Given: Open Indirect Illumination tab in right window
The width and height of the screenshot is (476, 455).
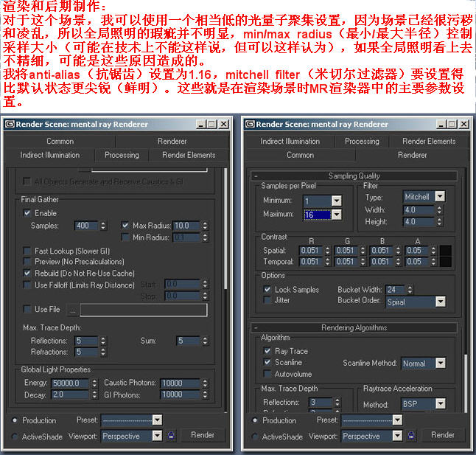Looking at the screenshot, I should click(290, 142).
